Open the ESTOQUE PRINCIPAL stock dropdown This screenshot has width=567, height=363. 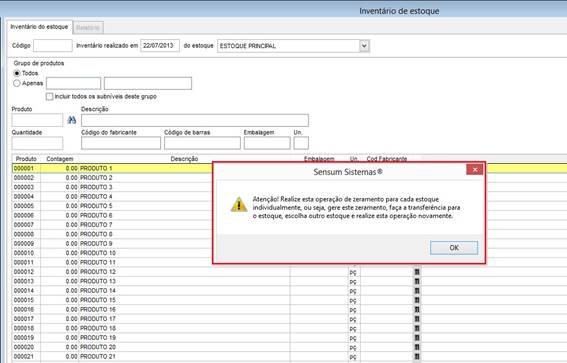pos(364,46)
